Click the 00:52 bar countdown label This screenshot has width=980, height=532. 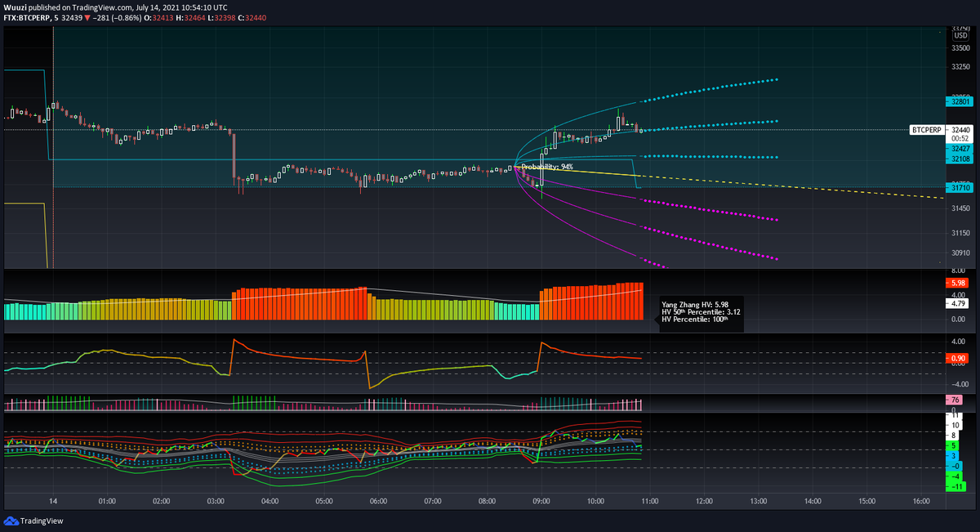(959, 138)
